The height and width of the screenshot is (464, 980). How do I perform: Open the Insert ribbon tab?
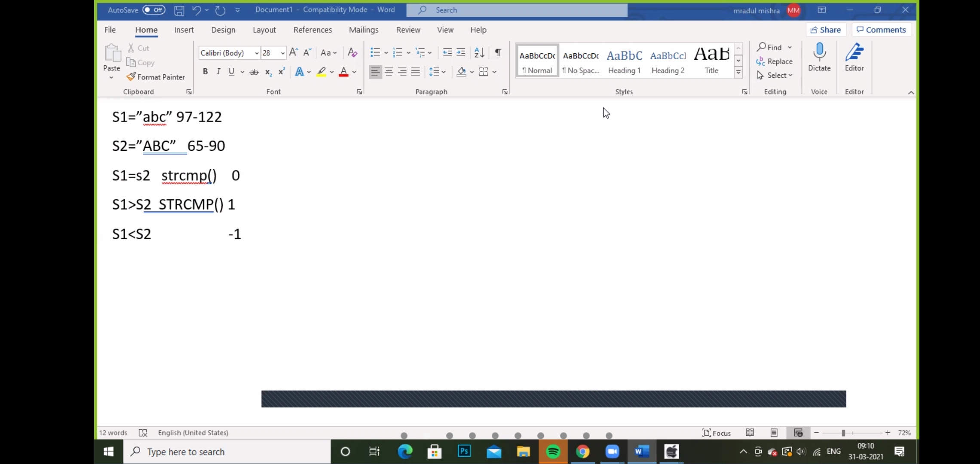coord(184,30)
